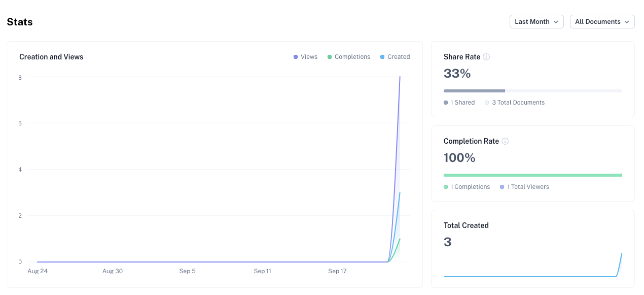
Task: Click the chevron beside Last Month
Action: pyautogui.click(x=557, y=22)
